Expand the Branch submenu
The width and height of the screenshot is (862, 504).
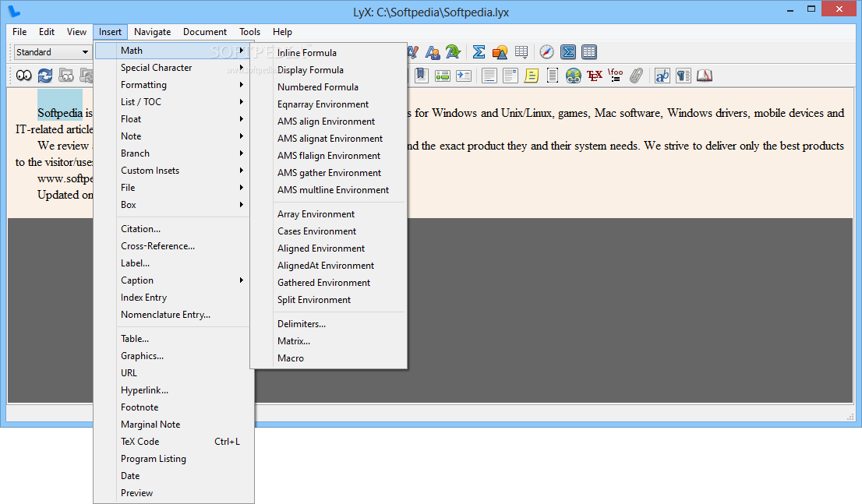172,153
